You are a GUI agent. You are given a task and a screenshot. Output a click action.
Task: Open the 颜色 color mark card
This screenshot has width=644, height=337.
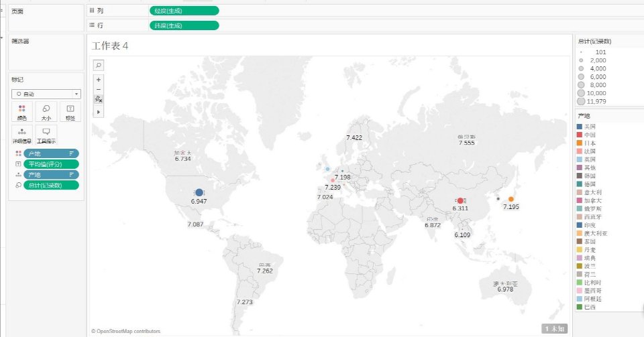point(21,111)
